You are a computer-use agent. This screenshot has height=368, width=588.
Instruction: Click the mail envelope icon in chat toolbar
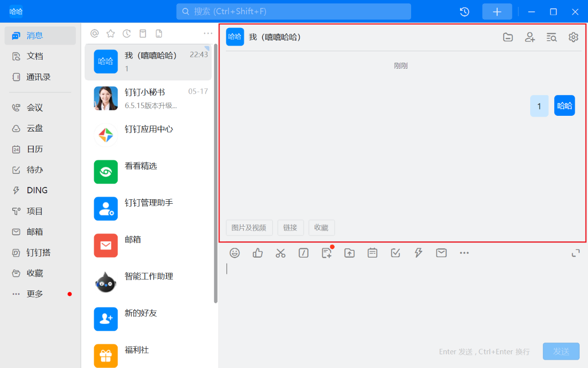pos(441,253)
